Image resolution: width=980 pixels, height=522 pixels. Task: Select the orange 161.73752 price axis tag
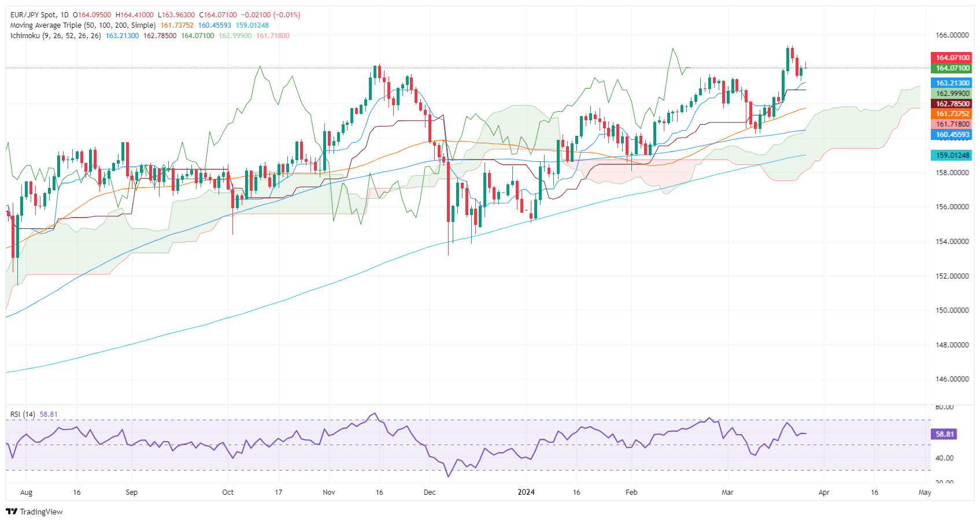(951, 114)
